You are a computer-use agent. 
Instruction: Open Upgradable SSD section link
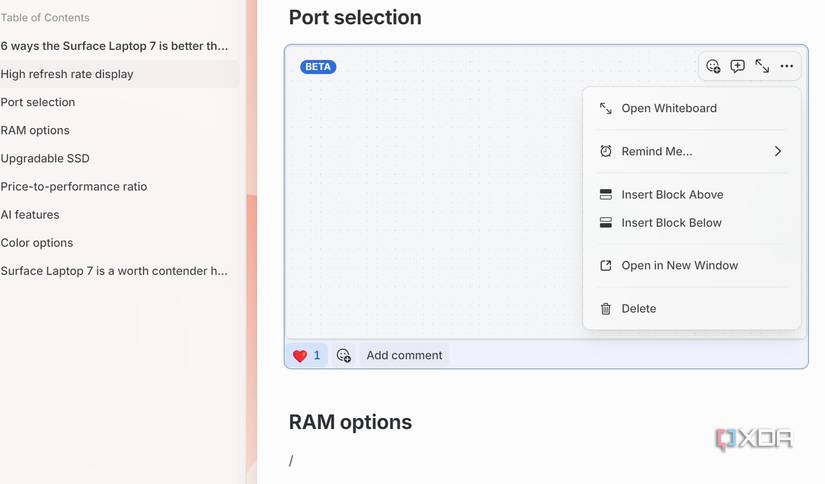click(x=45, y=159)
